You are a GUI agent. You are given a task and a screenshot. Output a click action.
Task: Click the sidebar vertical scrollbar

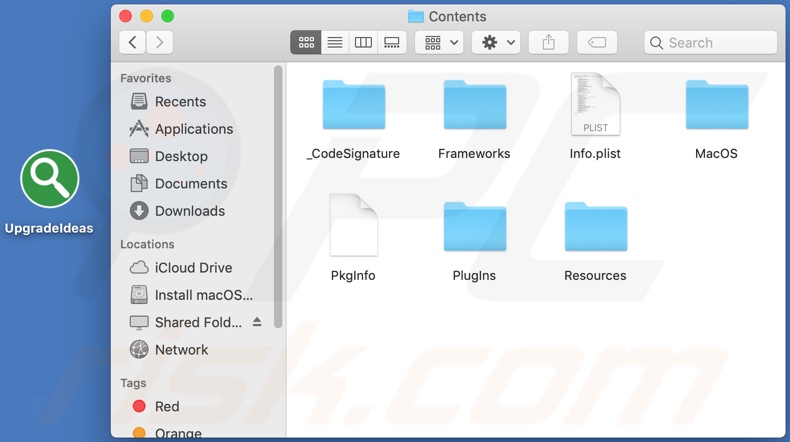click(x=278, y=197)
